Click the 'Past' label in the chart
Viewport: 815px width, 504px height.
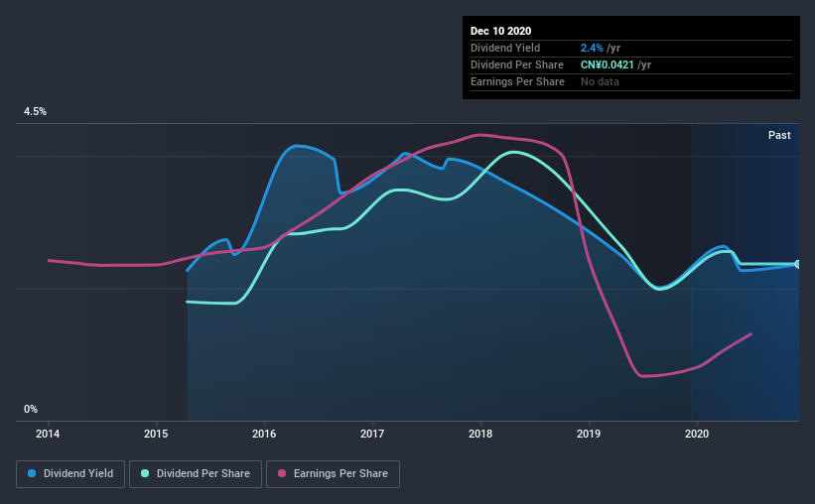[x=779, y=135]
